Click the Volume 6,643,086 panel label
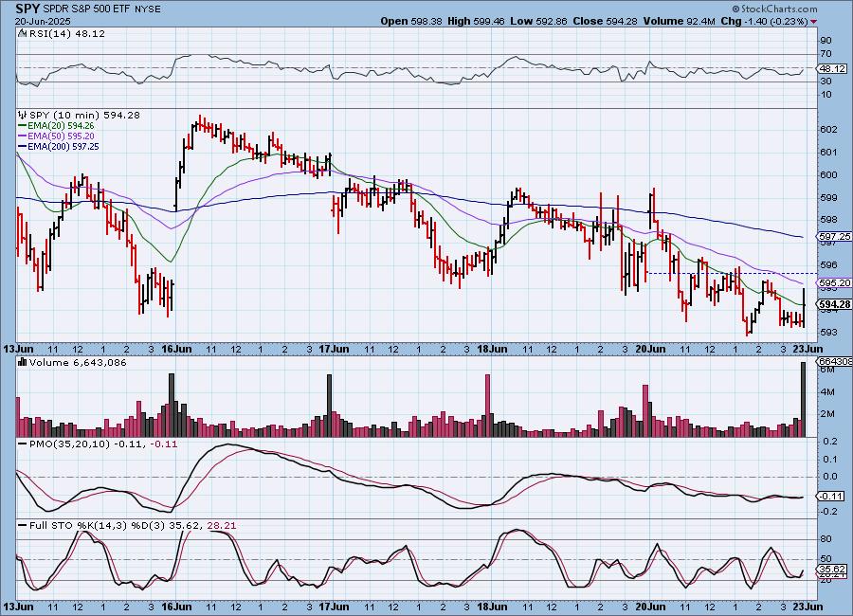Viewport: 853px width, 616px height. (78, 362)
